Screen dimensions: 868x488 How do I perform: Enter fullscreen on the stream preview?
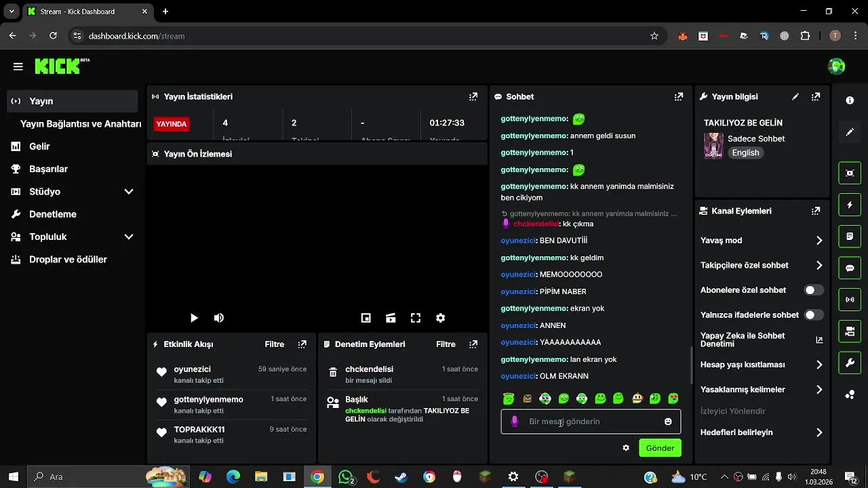(416, 318)
